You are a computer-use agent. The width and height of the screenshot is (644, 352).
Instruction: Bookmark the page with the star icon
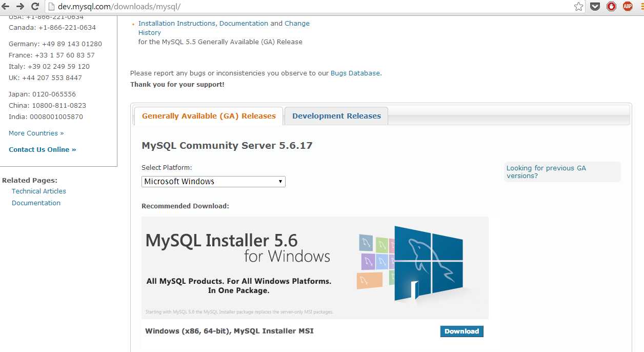coord(579,7)
